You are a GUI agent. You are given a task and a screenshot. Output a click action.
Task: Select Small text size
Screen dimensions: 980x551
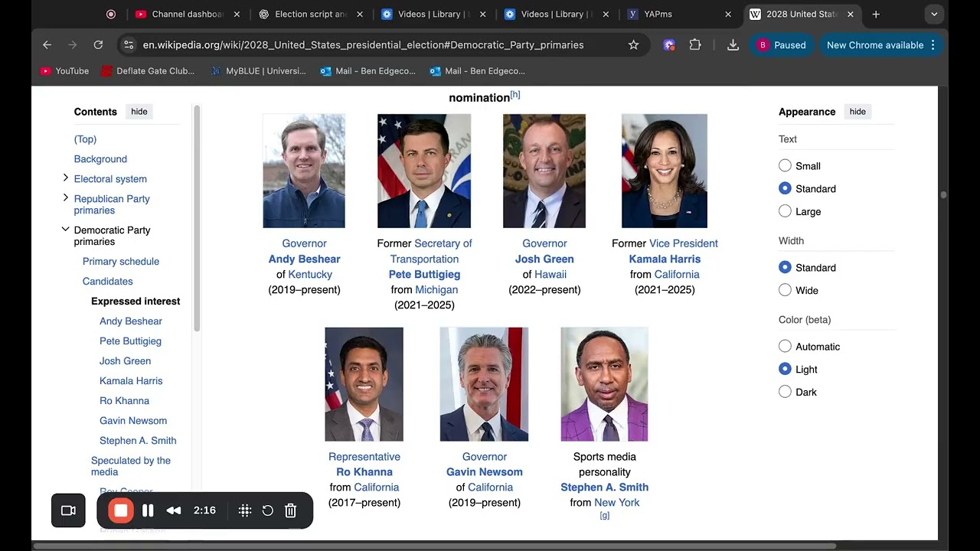point(785,165)
